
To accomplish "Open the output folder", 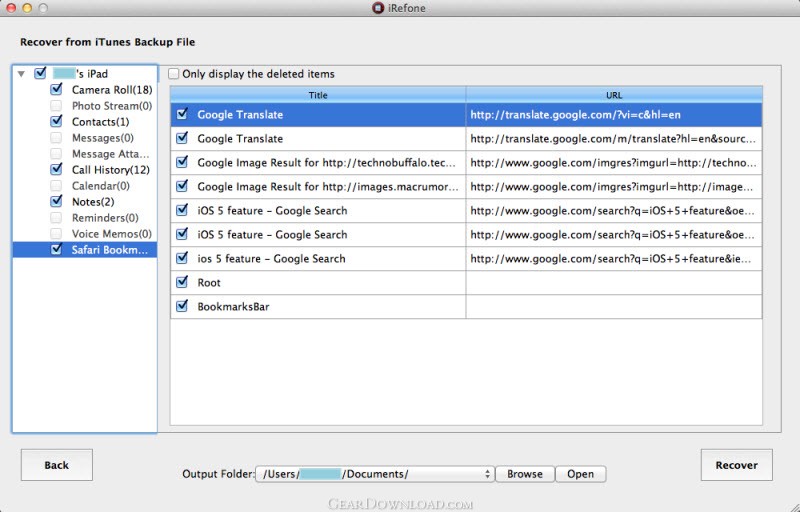I will (x=581, y=474).
